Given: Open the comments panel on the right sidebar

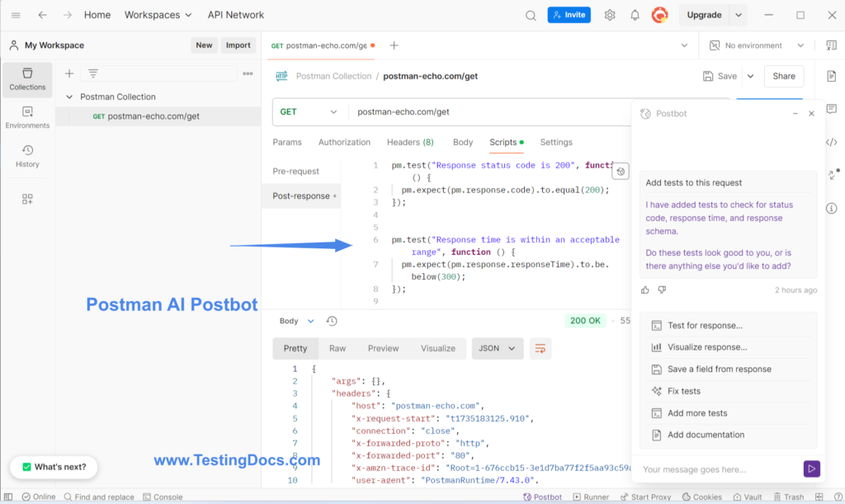Looking at the screenshot, I should [x=832, y=109].
